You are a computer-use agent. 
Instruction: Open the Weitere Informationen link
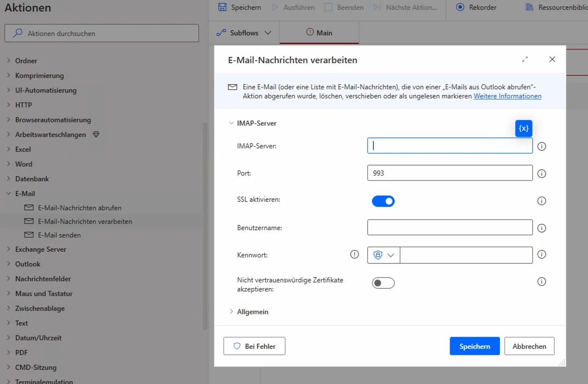pos(507,96)
